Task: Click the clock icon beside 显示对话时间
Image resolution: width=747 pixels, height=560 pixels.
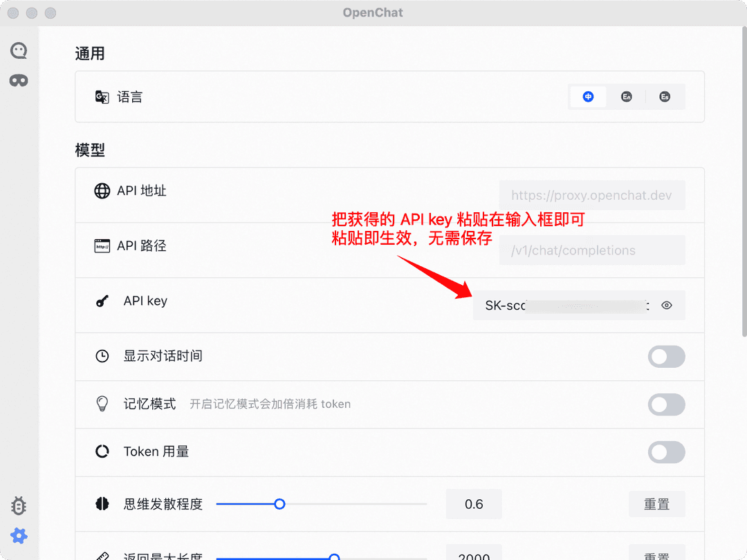Action: point(102,356)
